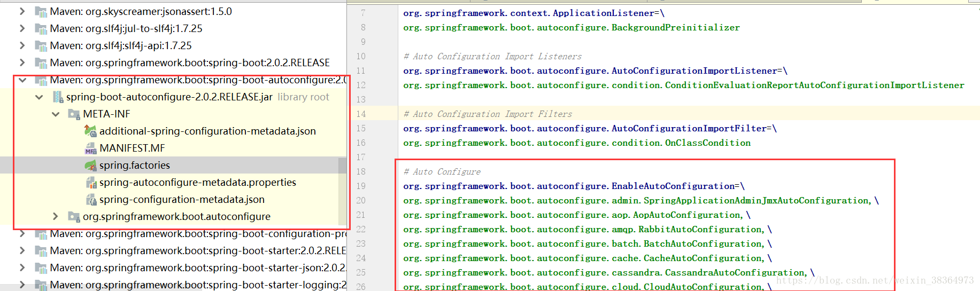Click the spring-boot-starter:2.0.2 library icon
The height and width of the screenshot is (291, 980).
(41, 251)
